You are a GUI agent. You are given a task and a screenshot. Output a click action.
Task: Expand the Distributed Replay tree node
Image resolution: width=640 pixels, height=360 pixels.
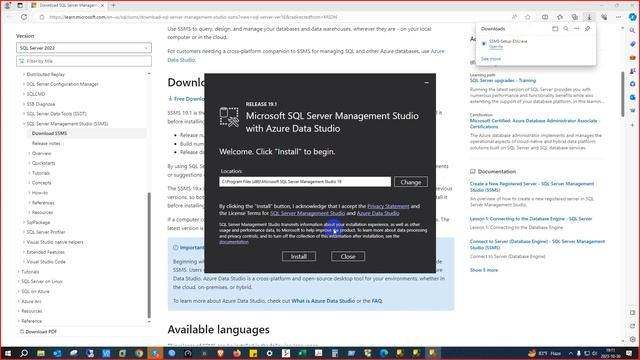coord(24,74)
